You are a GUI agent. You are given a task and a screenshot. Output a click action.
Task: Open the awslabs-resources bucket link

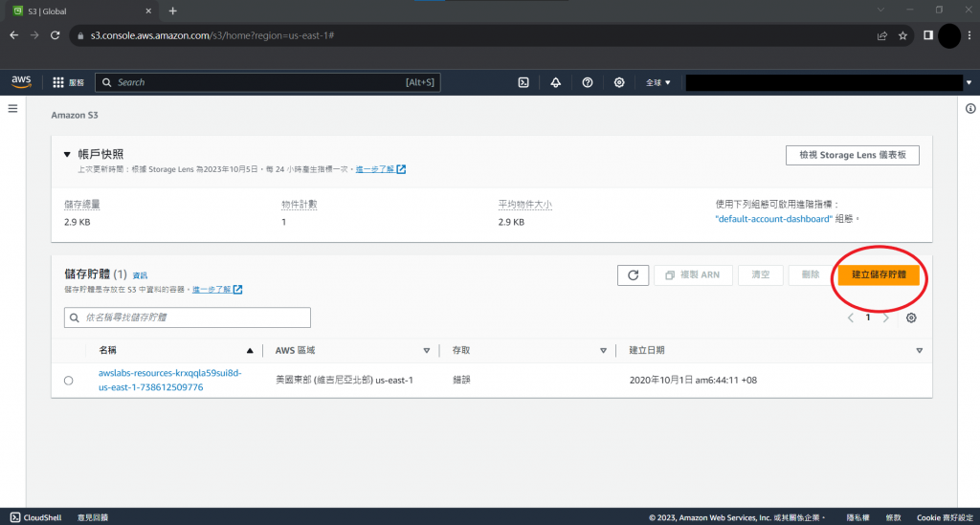click(169, 380)
